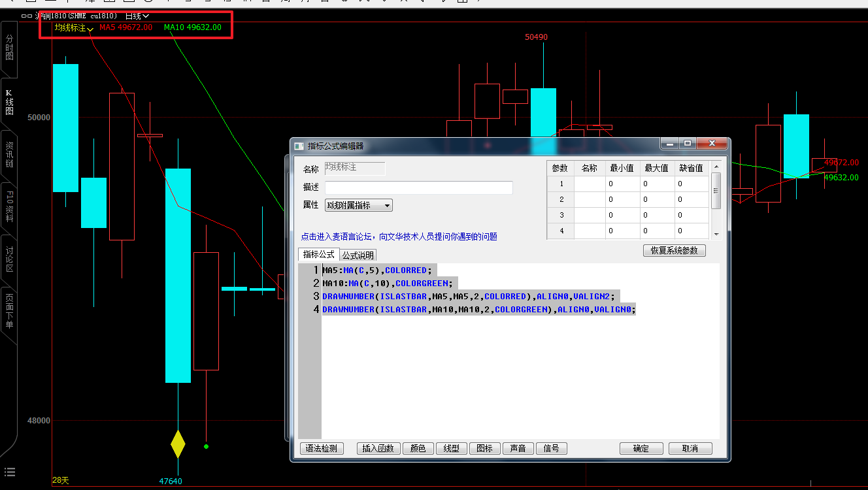
Task: Click the yellow diamond marker on the chart
Action: pos(178,444)
